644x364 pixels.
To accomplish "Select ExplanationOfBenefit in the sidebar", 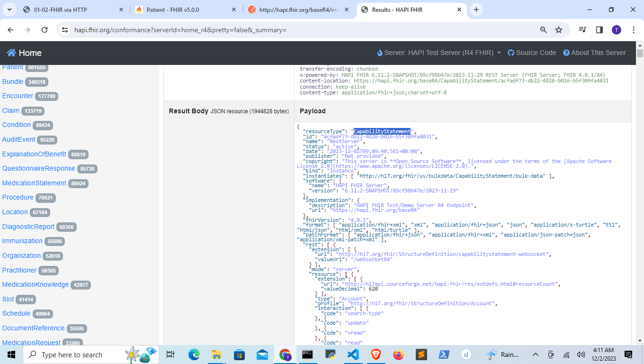I will pyautogui.click(x=34, y=154).
